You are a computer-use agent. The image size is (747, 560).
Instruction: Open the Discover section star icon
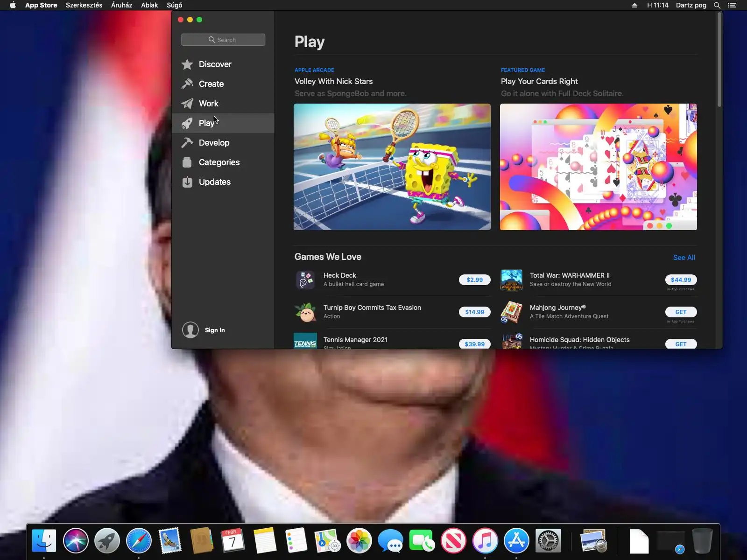coord(187,64)
